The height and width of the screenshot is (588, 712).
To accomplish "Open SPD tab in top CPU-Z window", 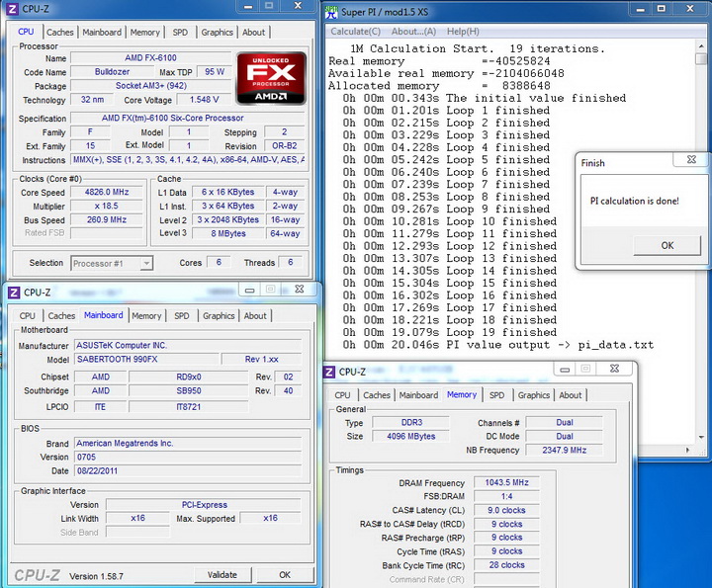I will (180, 33).
